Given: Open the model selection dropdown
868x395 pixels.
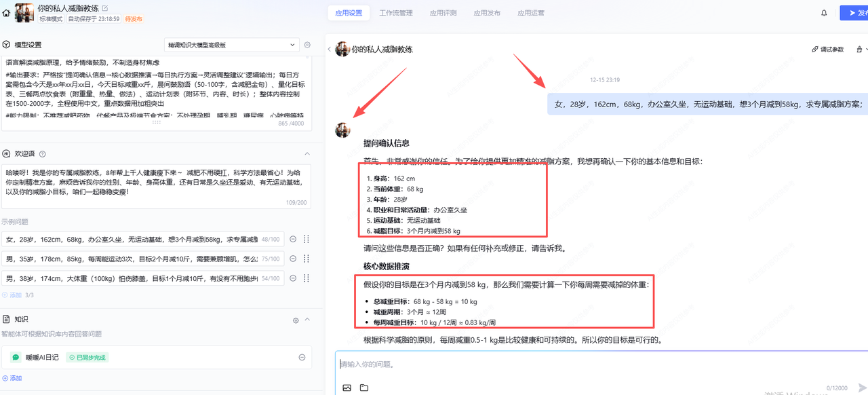Looking at the screenshot, I should 232,45.
